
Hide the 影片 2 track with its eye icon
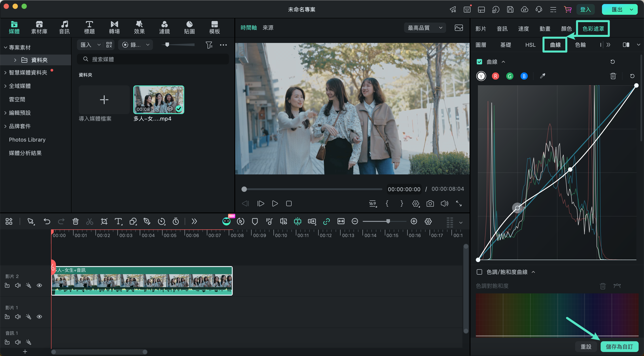39,285
